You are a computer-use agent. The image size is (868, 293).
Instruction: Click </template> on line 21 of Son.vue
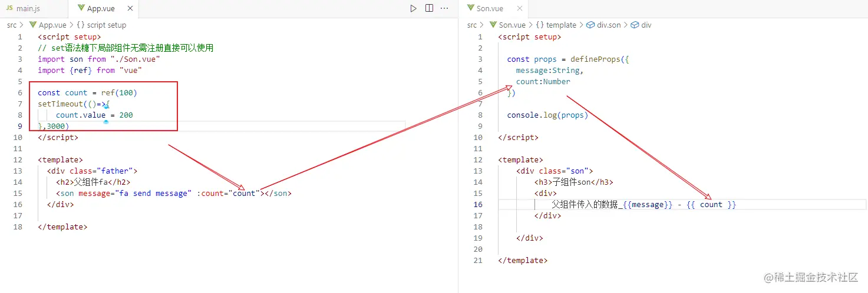(523, 260)
